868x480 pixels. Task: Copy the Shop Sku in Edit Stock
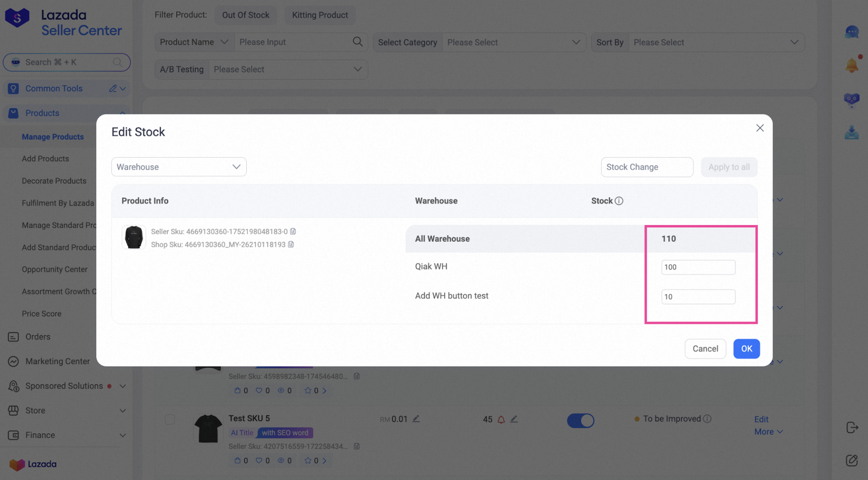pyautogui.click(x=291, y=245)
